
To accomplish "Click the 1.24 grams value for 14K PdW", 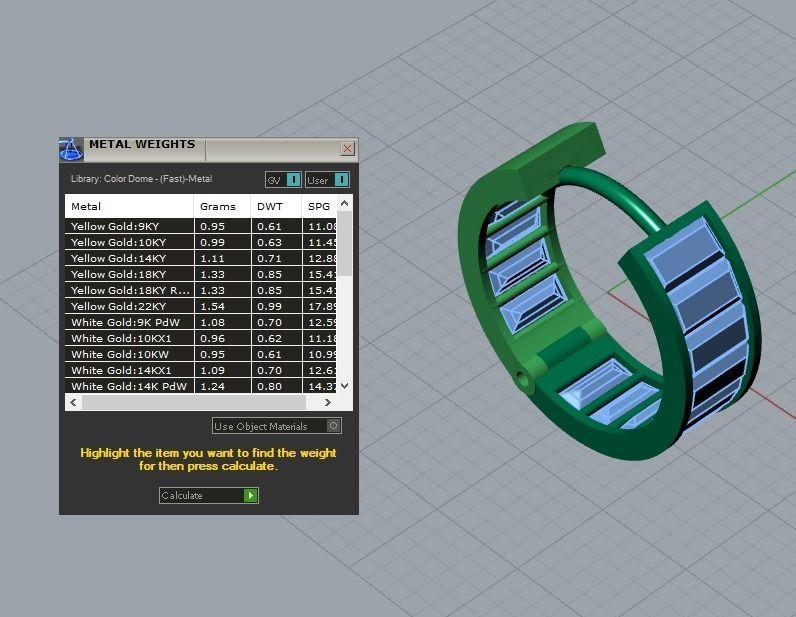I will [x=212, y=386].
